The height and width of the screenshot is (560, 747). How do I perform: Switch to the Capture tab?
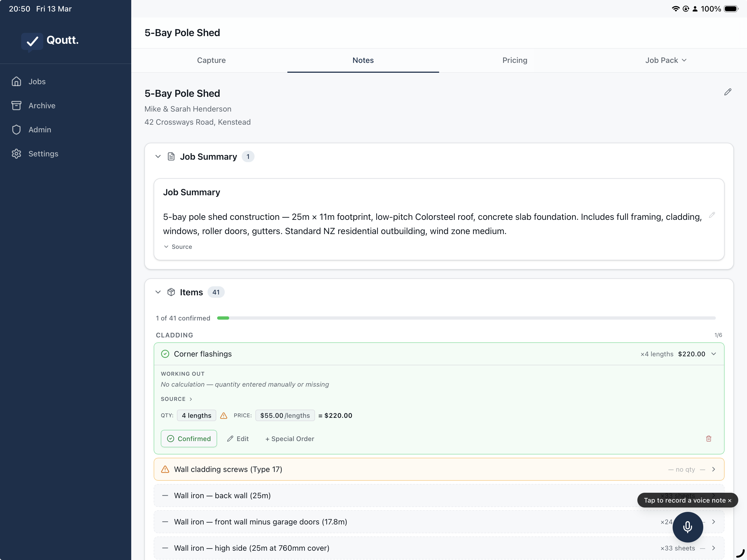coord(211,60)
